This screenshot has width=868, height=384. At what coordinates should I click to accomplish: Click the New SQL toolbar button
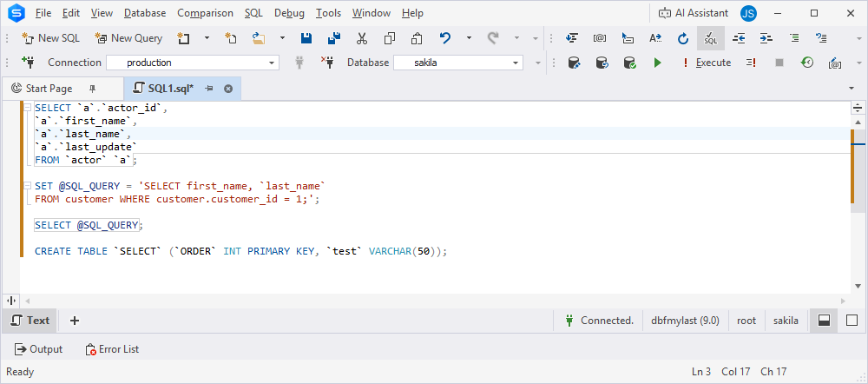pyautogui.click(x=50, y=38)
